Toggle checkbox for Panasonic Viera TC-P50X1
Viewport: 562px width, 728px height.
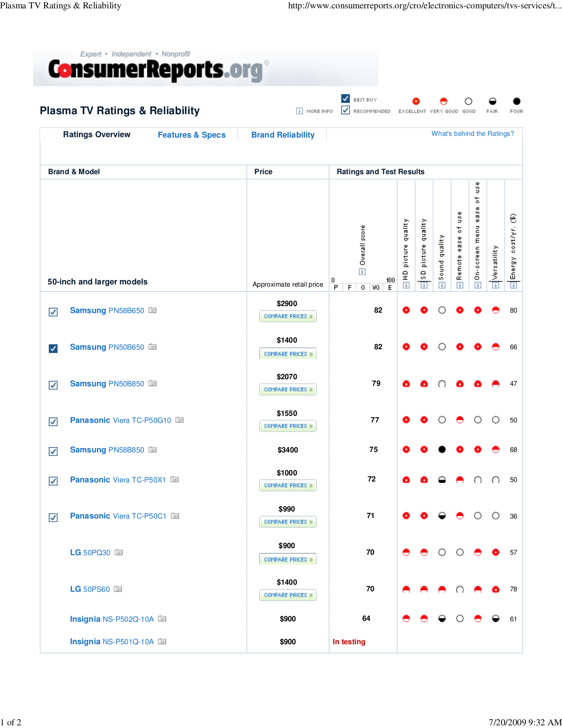[53, 481]
